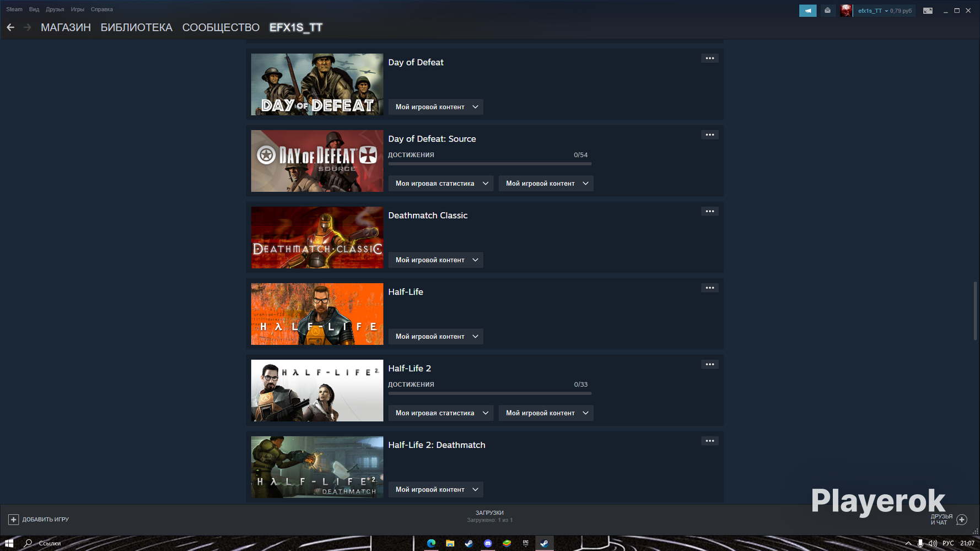Click the microphone icon in system tray

[x=920, y=543]
